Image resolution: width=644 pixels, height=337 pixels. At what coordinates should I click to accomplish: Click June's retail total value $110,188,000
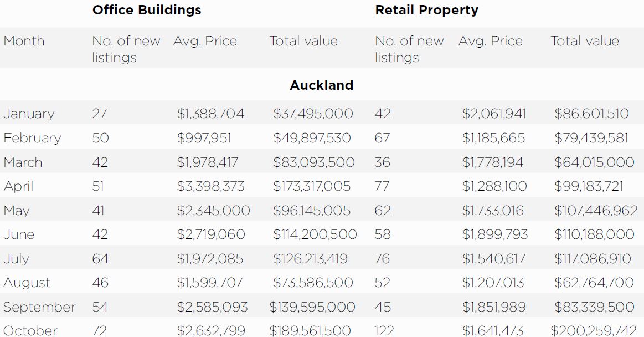[x=594, y=234]
